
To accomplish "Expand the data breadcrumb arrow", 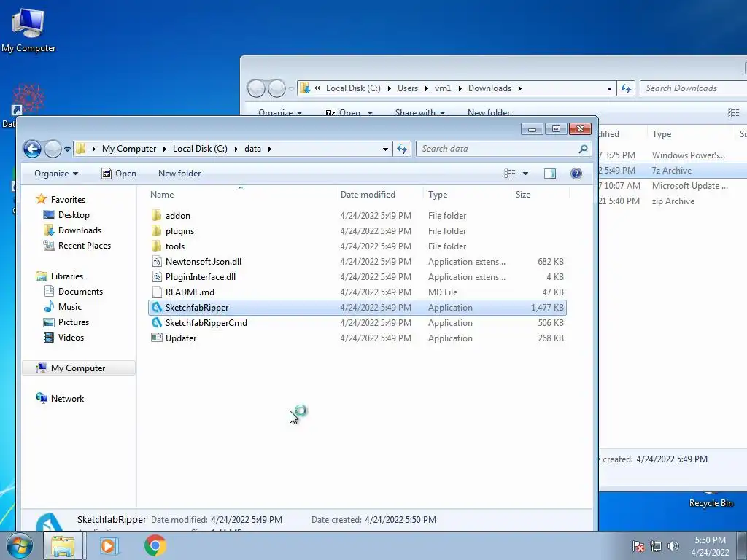I will tap(270, 149).
